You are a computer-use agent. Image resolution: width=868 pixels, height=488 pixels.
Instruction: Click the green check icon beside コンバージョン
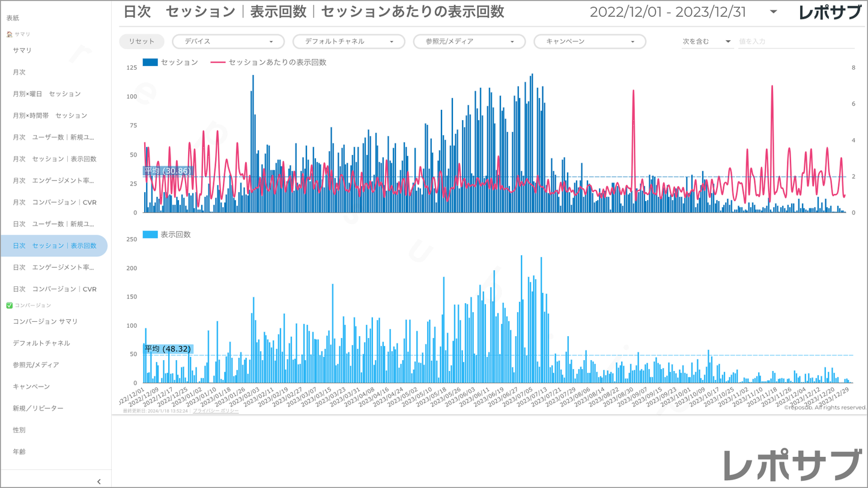pyautogui.click(x=9, y=306)
